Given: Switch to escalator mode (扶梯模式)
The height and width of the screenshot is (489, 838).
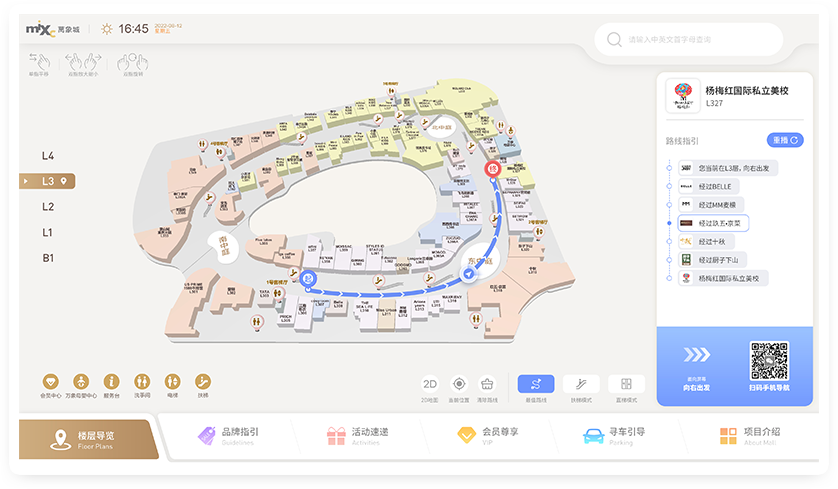Looking at the screenshot, I should click(x=581, y=383).
